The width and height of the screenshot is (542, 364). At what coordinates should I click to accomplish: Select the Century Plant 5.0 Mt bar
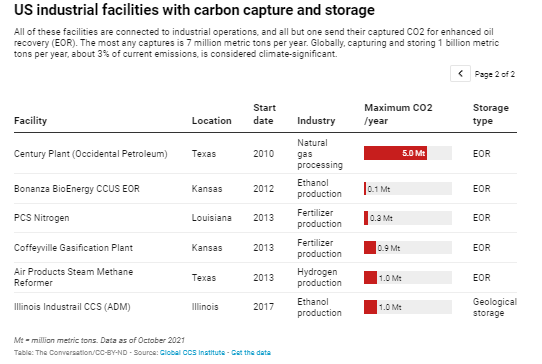(x=395, y=153)
